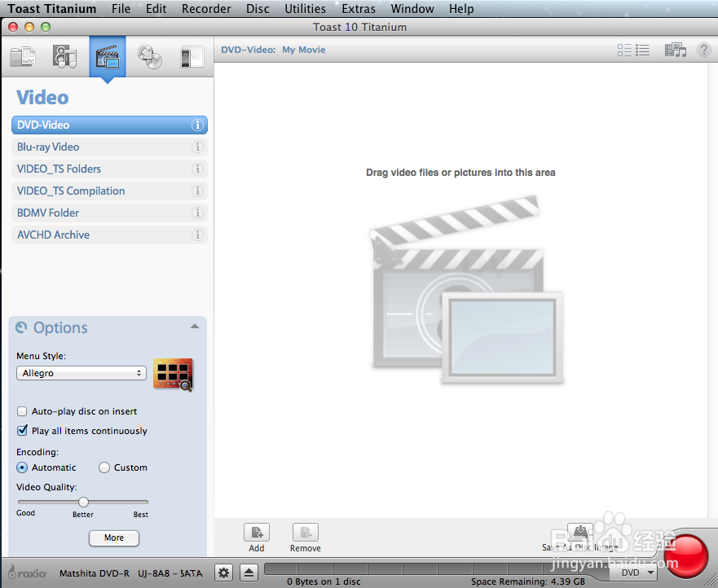The height and width of the screenshot is (588, 718).
Task: Open the Convert device category icon
Action: point(192,57)
